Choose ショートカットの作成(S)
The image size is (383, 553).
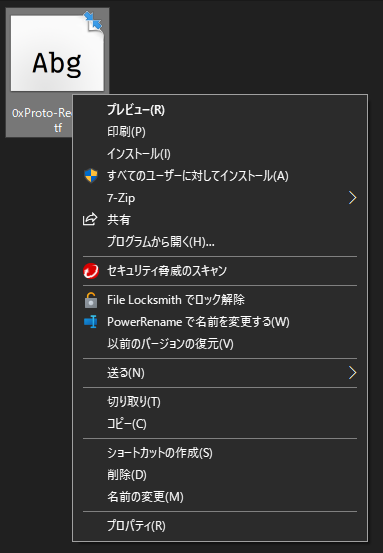click(x=220, y=453)
